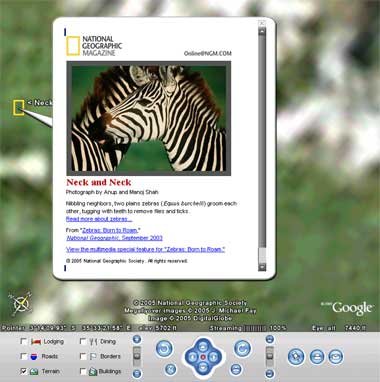Click the zoom out minus button
This screenshot has height=382, width=380.
[137, 374]
